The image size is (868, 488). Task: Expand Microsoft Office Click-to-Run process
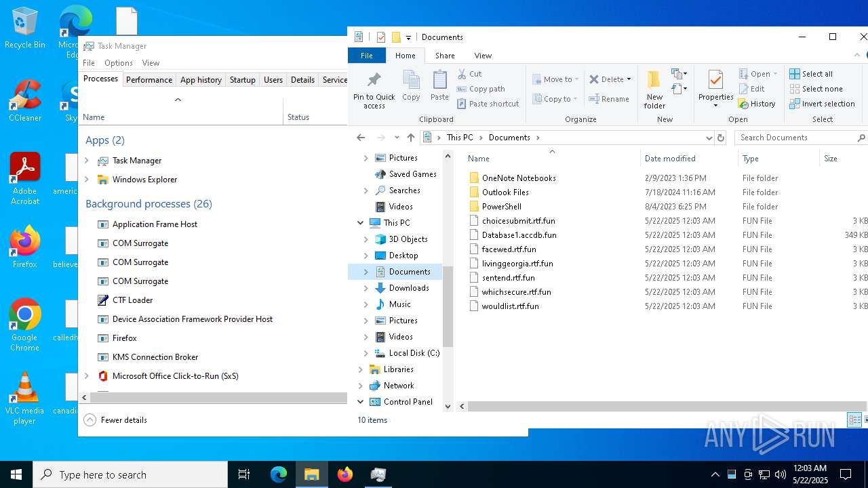click(x=87, y=376)
